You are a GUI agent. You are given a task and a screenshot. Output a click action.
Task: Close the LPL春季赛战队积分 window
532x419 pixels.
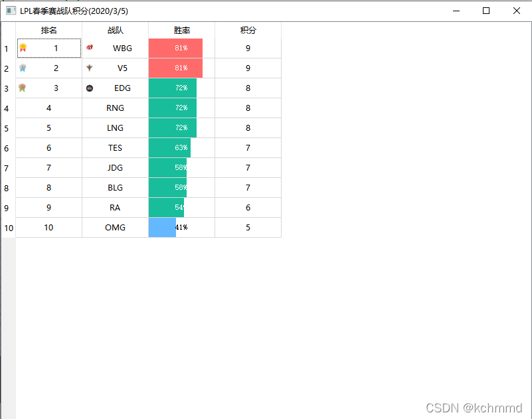pos(517,11)
